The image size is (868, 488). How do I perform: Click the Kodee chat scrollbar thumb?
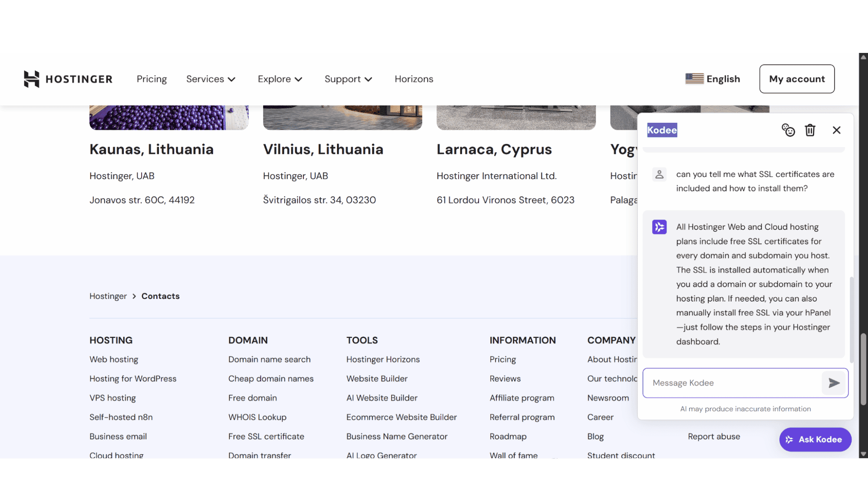pos(851,319)
